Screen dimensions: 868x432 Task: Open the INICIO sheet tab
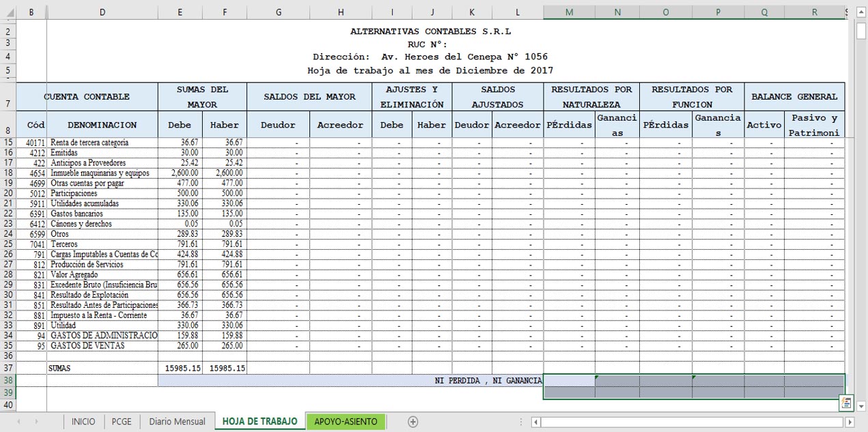click(x=83, y=422)
